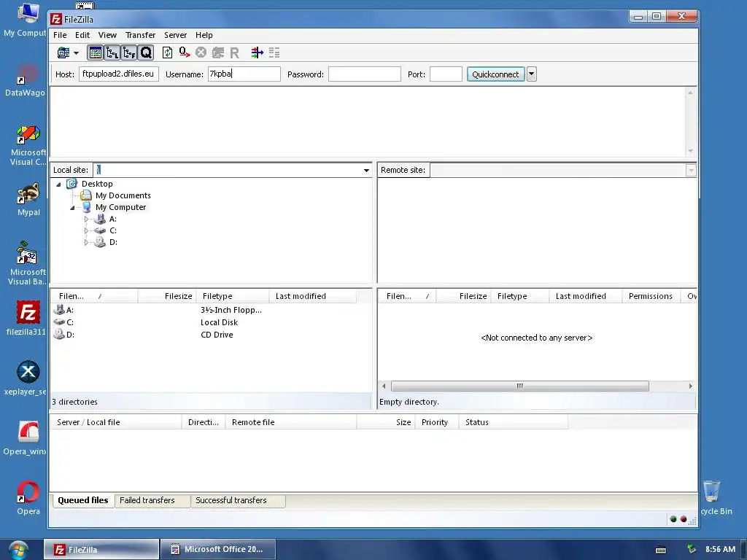
Task: Click the Username input field
Action: [x=244, y=74]
